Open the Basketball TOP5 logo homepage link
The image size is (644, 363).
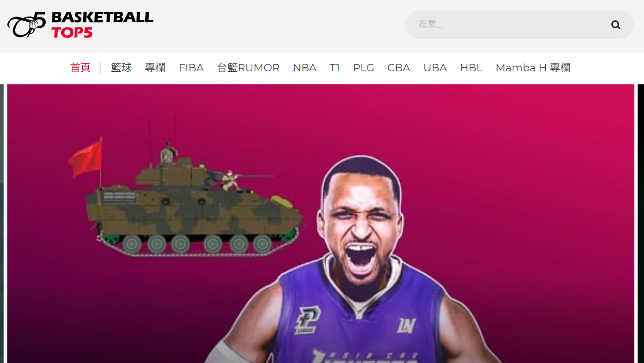(x=80, y=25)
